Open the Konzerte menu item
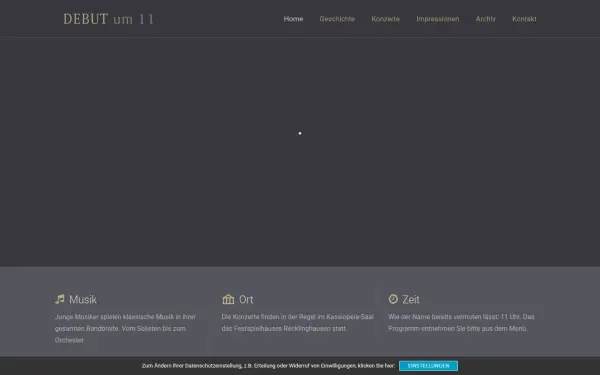The image size is (600, 375). pos(385,19)
